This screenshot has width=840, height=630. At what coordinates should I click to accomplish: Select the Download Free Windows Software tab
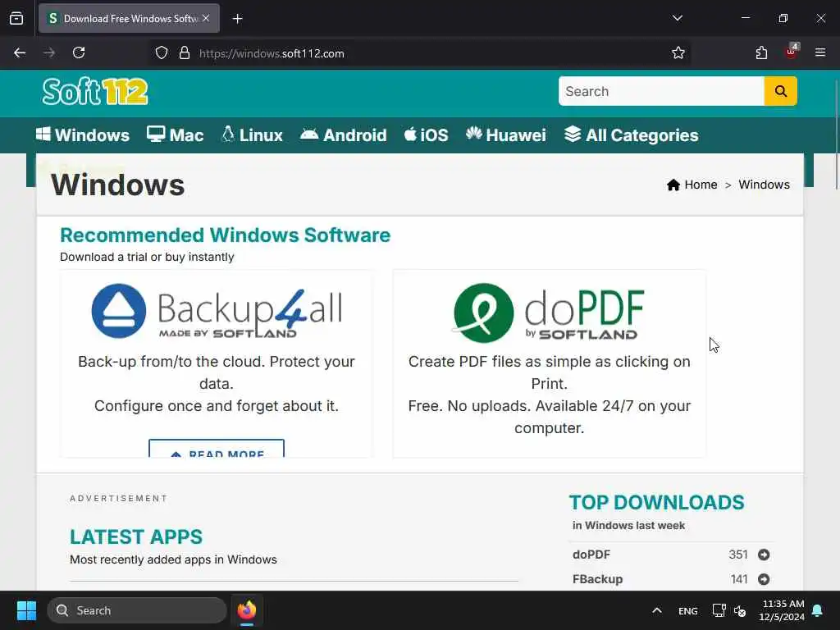pyautogui.click(x=129, y=19)
